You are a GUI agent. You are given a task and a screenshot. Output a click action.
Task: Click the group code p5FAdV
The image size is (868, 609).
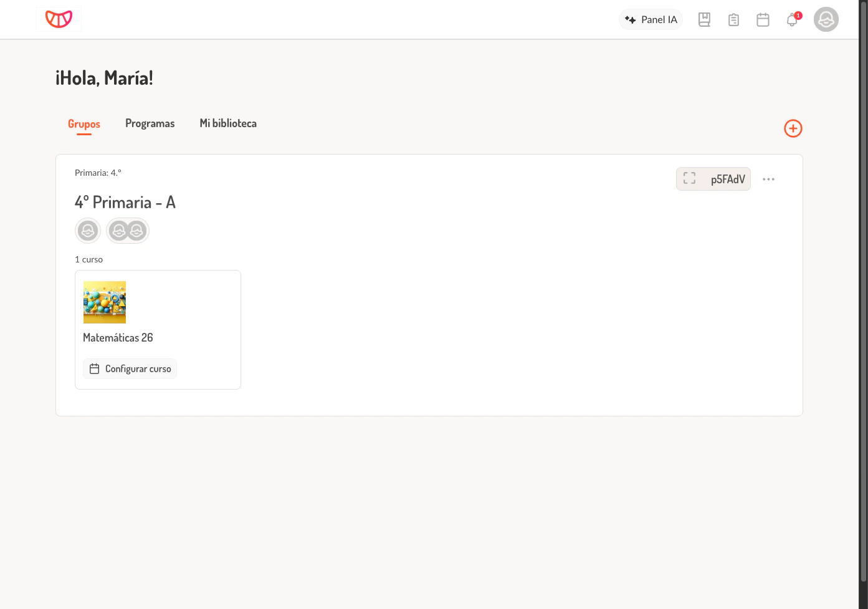[x=728, y=179]
